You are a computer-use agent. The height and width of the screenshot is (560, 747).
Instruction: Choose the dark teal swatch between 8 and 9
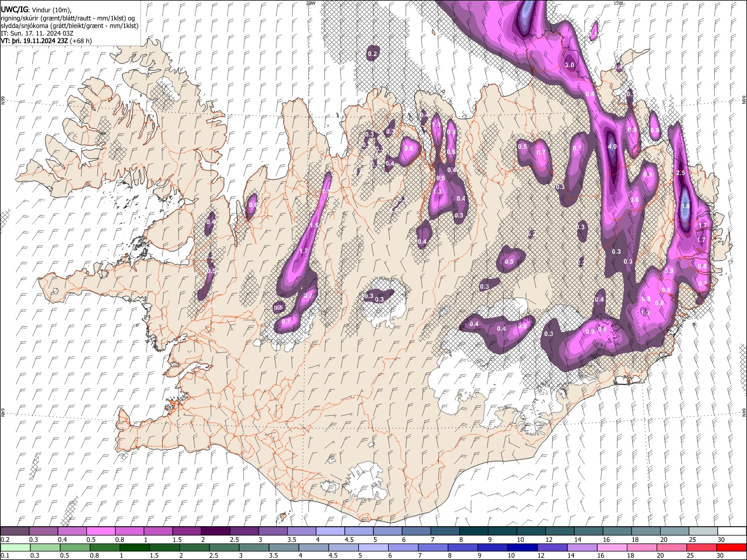[x=473, y=531]
